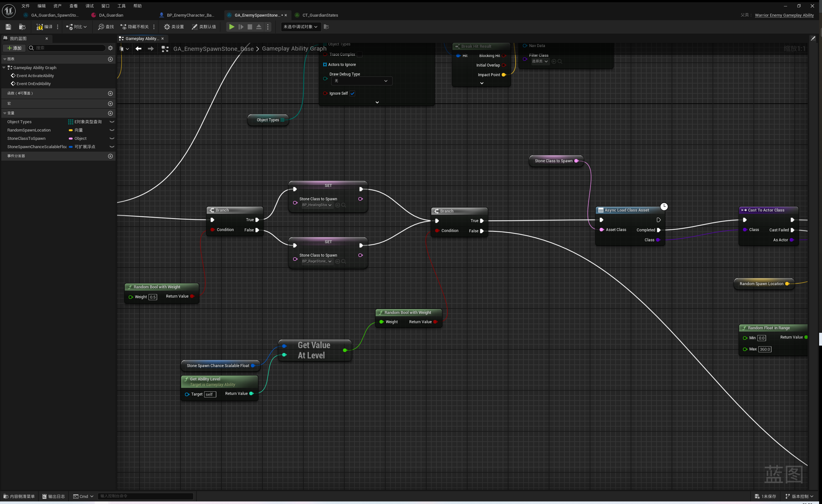Screen dimensions: 822x504
Task: Add a new graph with plus icon in 图表 row
Action: click(x=110, y=59)
